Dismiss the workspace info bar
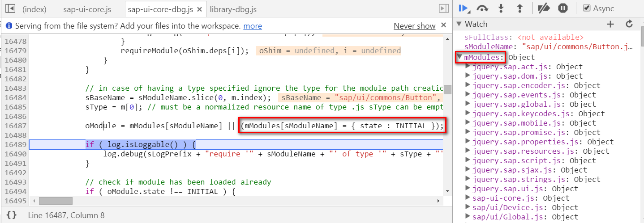The width and height of the screenshot is (644, 223). (443, 25)
